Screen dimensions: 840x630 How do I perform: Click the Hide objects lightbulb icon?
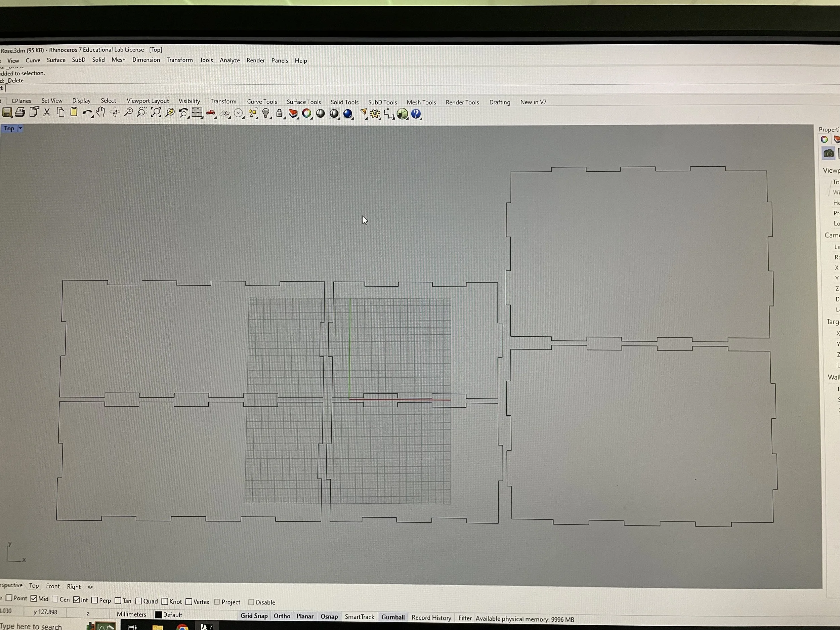click(x=266, y=113)
